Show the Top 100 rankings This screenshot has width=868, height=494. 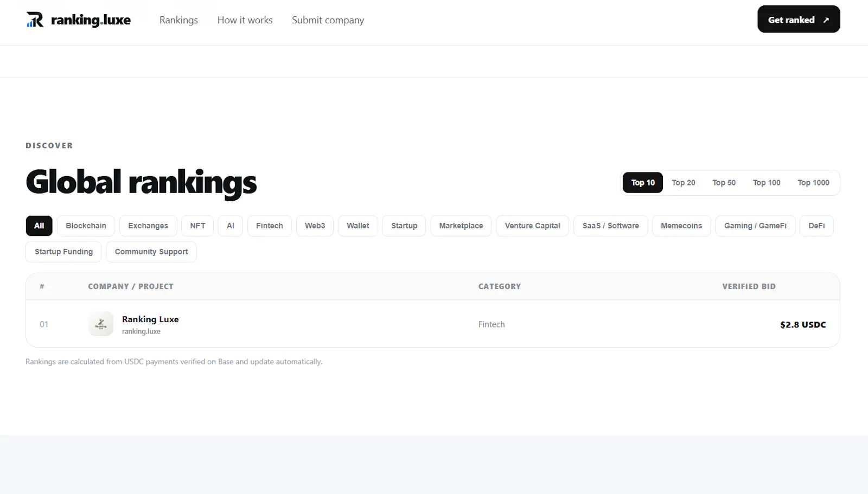click(767, 183)
